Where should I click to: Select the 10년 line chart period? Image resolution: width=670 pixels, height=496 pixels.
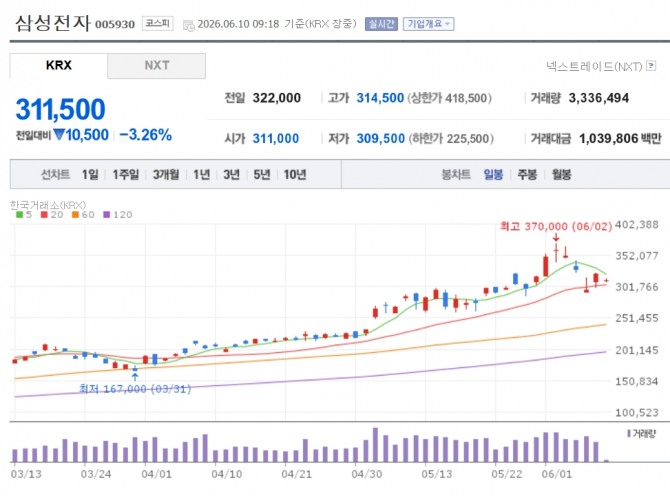point(295,174)
